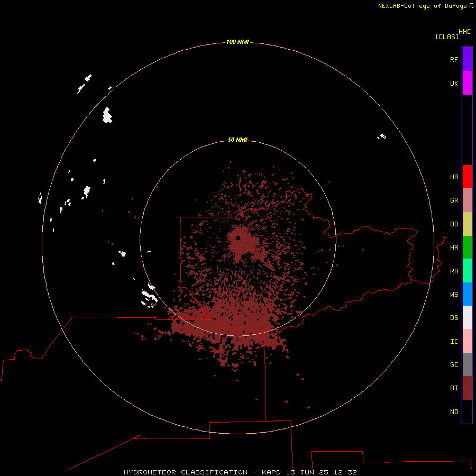The width and height of the screenshot is (476, 476).
Task: Click the HA red legend swatch
Action: (x=467, y=177)
